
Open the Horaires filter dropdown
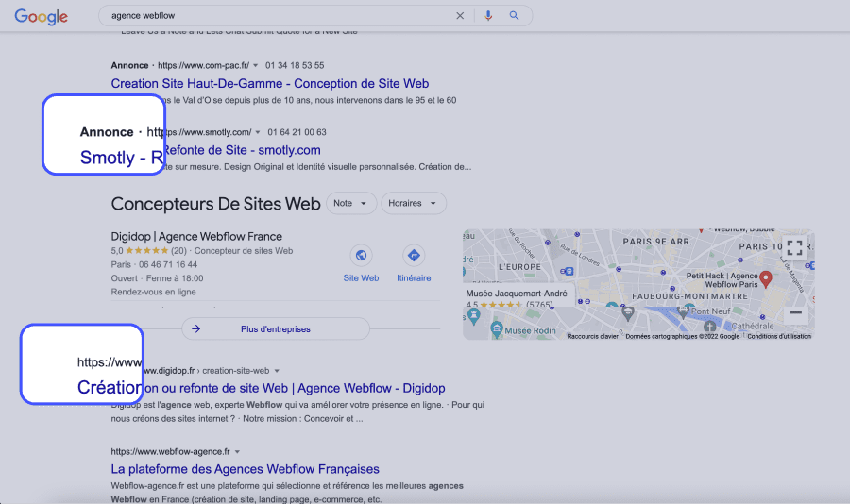coord(413,203)
